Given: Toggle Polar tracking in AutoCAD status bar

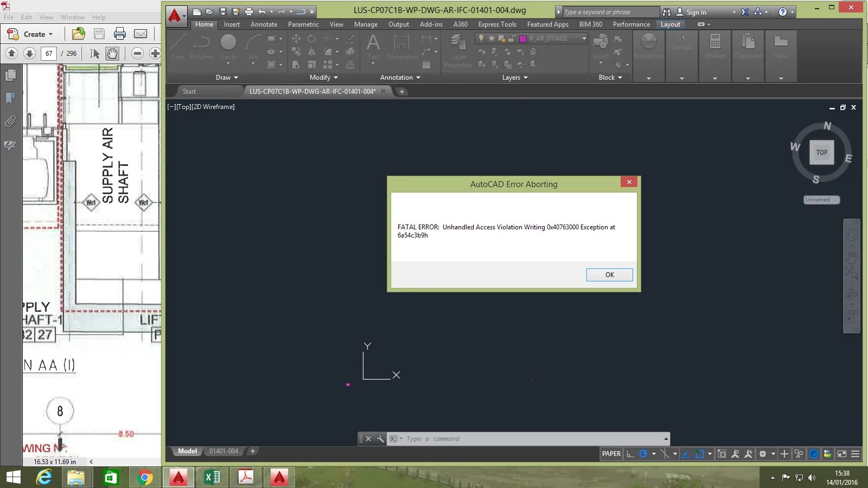Looking at the screenshot, I should (643, 454).
